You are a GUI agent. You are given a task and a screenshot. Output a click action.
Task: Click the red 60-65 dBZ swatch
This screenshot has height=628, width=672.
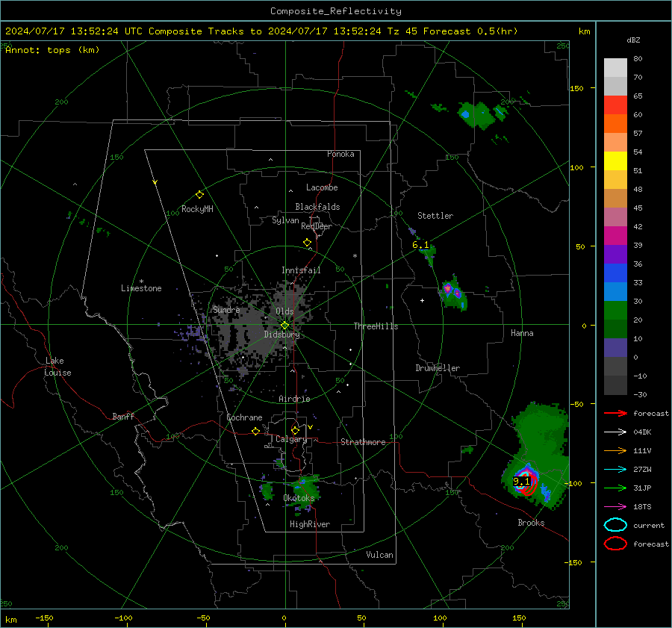pos(615,105)
